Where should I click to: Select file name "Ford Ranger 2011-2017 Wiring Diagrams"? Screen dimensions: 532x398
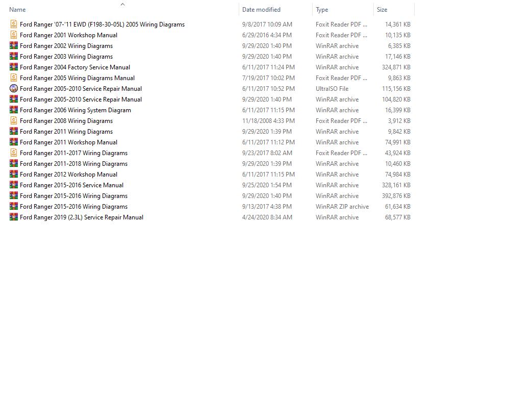click(x=73, y=153)
